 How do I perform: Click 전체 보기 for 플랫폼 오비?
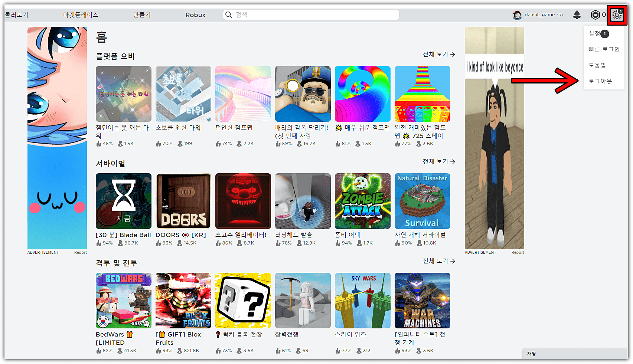coord(439,54)
